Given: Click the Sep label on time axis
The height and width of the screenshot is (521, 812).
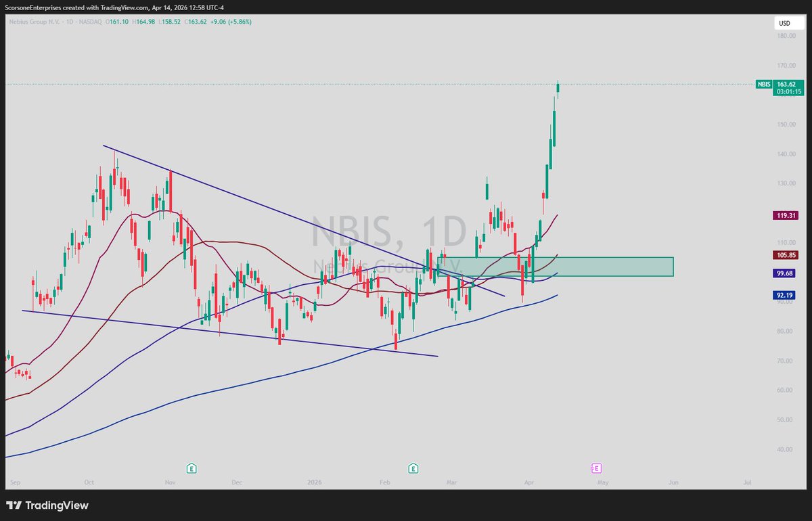Looking at the screenshot, I should pos(15,483).
